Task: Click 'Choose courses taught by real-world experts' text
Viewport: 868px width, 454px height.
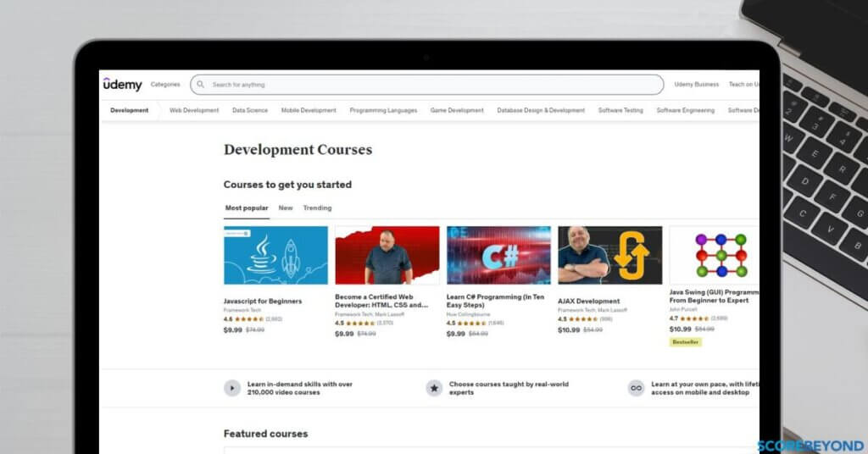Action: coord(509,388)
